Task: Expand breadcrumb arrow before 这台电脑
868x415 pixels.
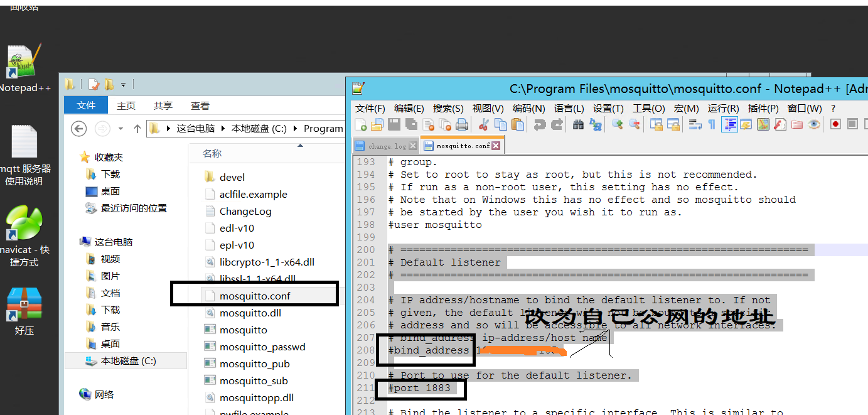Action: tap(168, 129)
